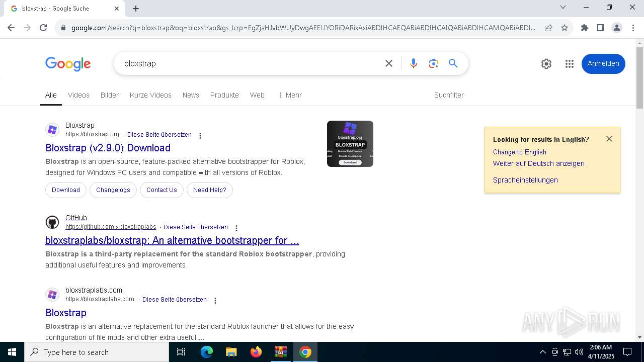Open Microsoft Edge from the taskbar
Image resolution: width=644 pixels, height=362 pixels.
tap(207, 352)
